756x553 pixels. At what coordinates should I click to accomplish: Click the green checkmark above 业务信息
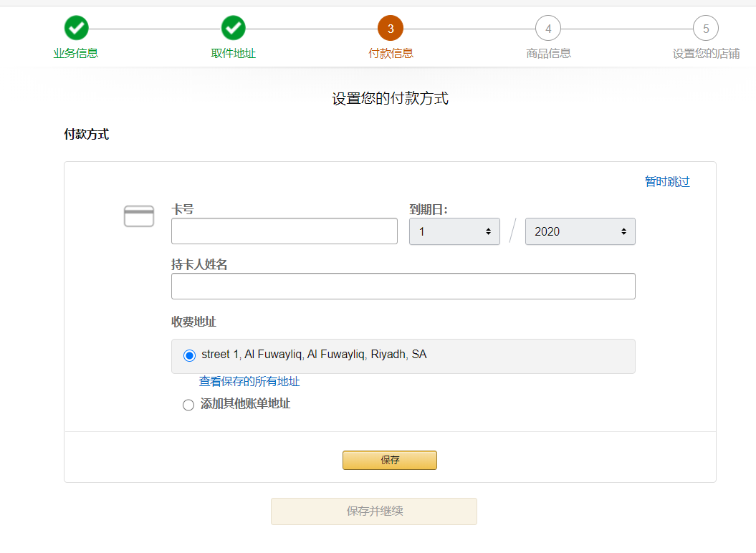tap(76, 29)
